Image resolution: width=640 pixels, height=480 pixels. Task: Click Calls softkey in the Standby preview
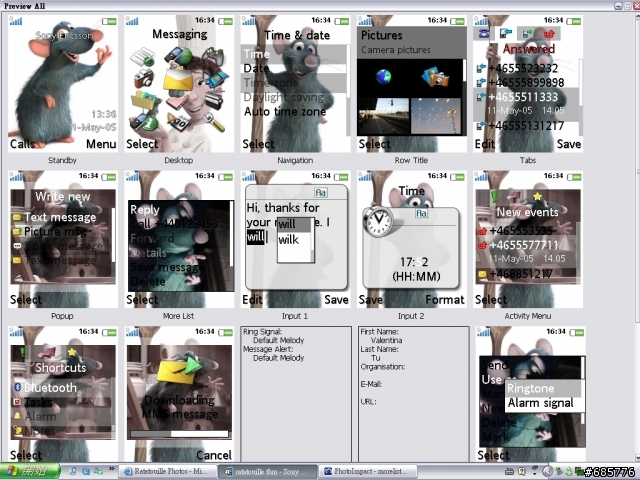(x=22, y=144)
